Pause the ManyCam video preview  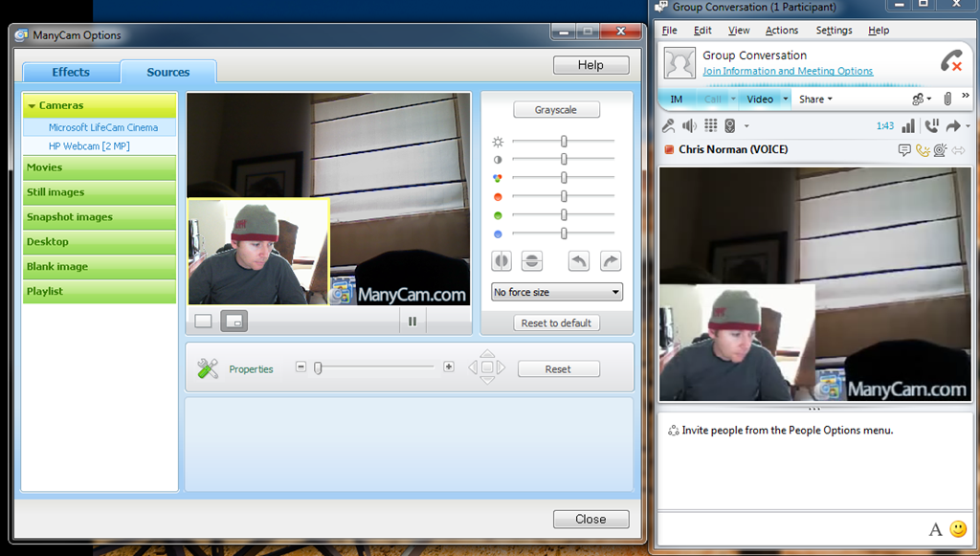pos(412,322)
